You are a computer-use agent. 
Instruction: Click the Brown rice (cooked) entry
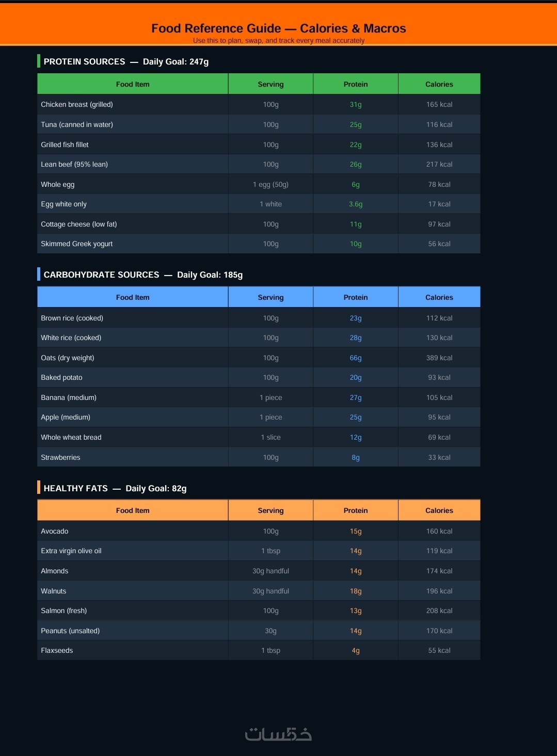72,318
